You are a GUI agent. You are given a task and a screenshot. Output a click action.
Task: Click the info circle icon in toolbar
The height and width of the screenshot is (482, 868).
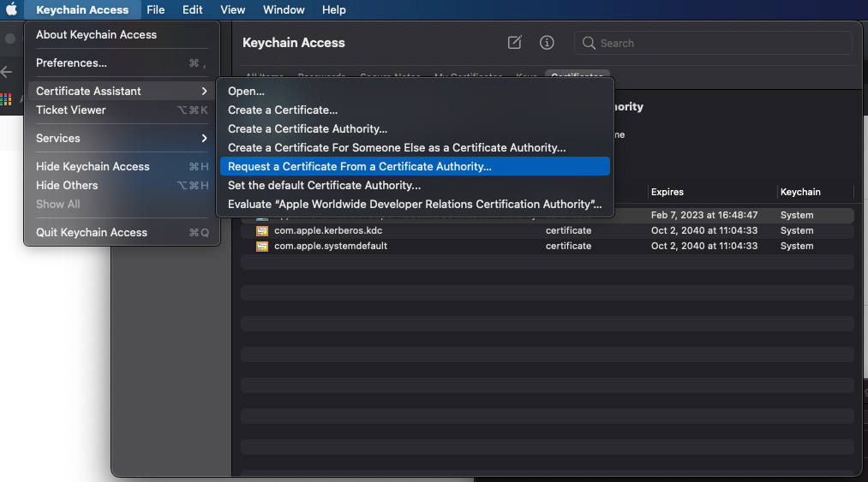(x=547, y=43)
